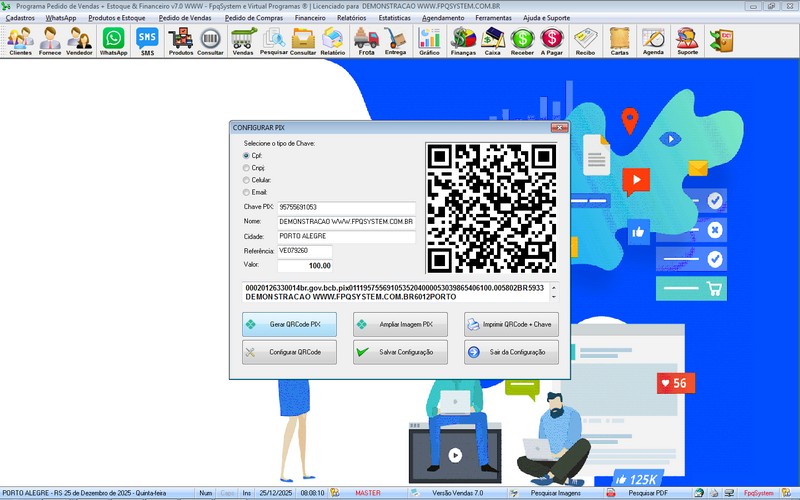This screenshot has width=800, height=500.
Task: Close the CONFIGURAR PIX dialog
Action: coord(559,128)
